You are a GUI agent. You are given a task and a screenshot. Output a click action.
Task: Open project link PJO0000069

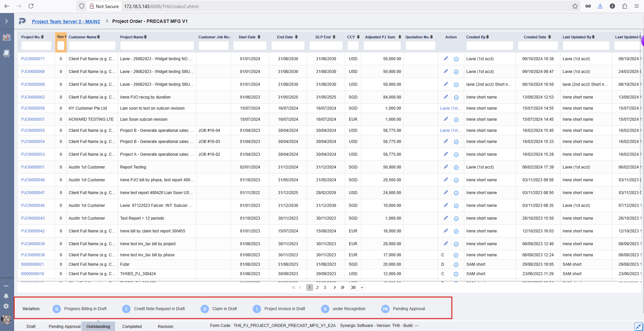pyautogui.click(x=33, y=72)
